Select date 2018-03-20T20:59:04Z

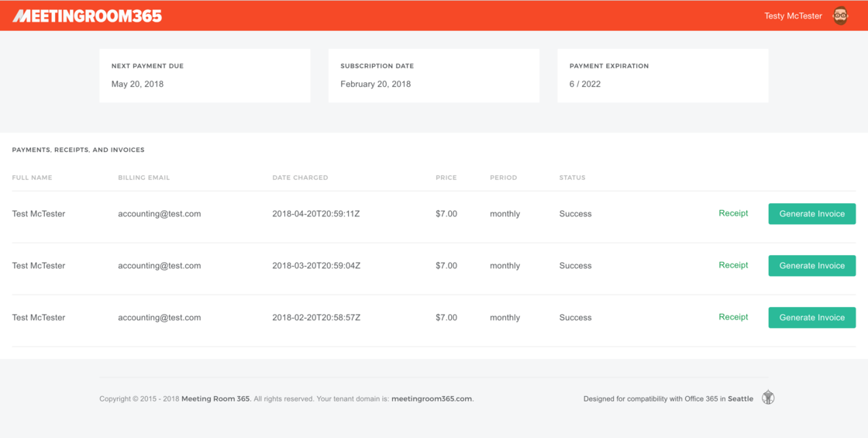316,266
